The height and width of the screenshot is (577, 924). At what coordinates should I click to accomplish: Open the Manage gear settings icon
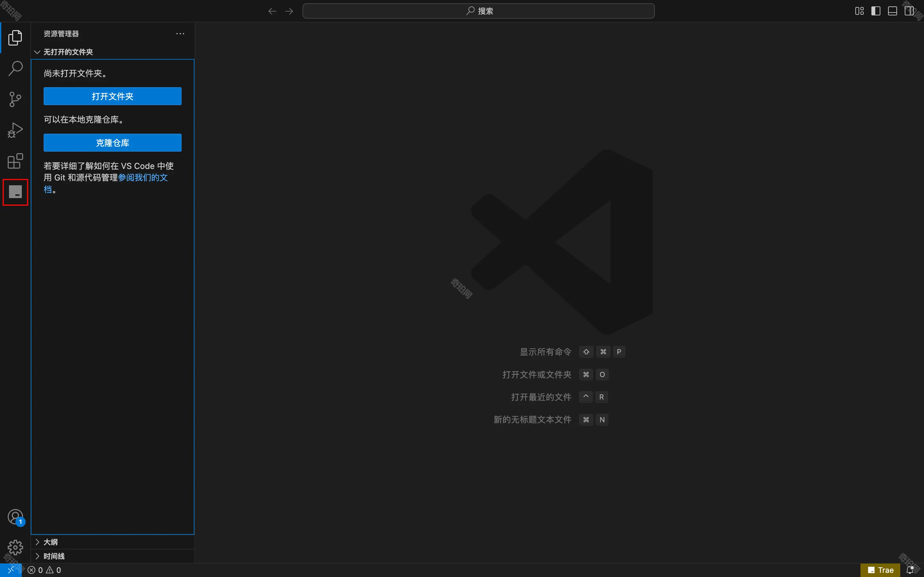(15, 547)
